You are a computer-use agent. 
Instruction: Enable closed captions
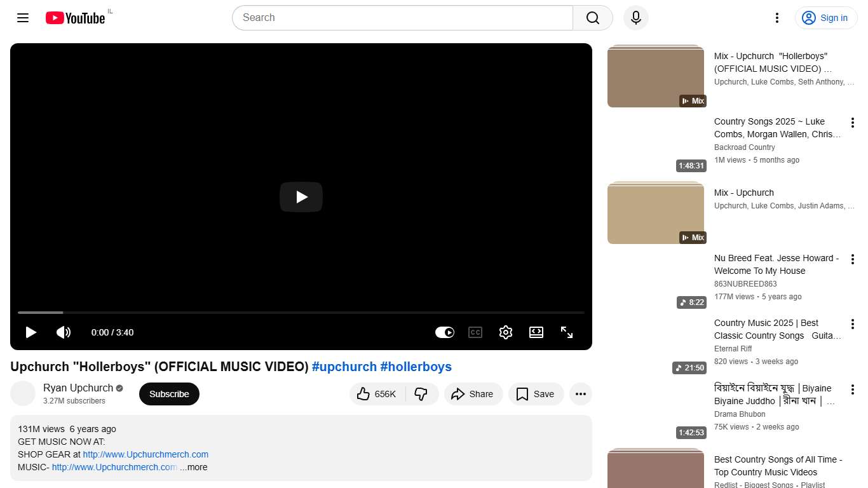coord(475,332)
